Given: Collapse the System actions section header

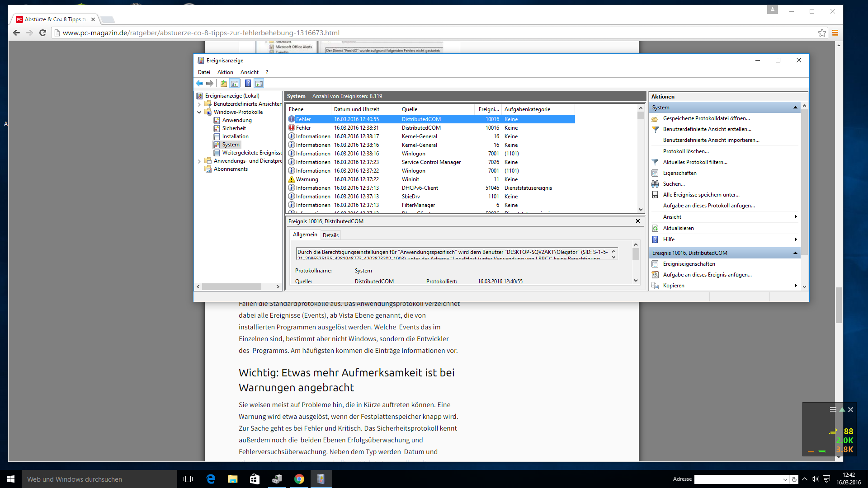Looking at the screenshot, I should pos(795,108).
